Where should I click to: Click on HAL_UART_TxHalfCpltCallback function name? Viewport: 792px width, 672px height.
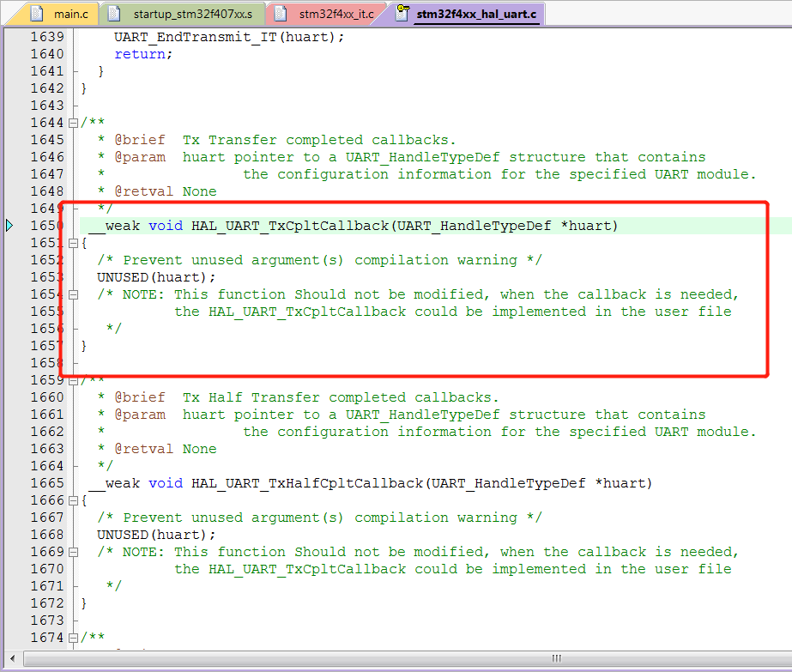point(307,483)
